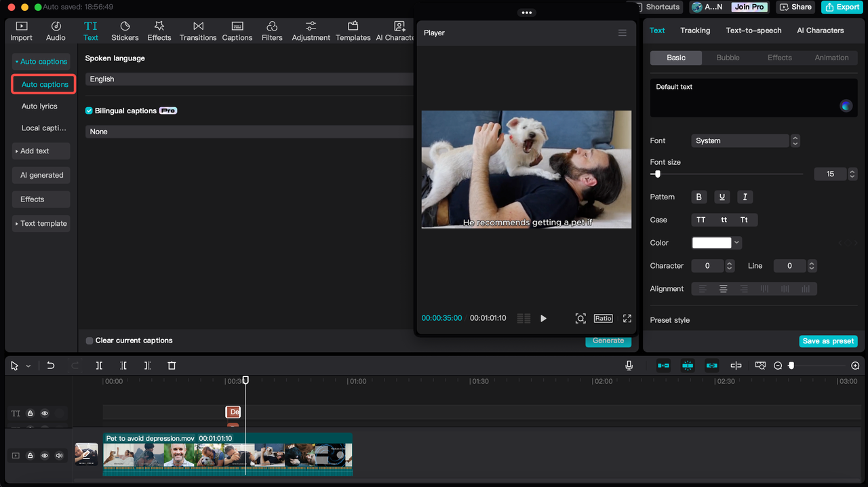The height and width of the screenshot is (487, 868).
Task: Click the Join Pro button
Action: click(x=749, y=7)
